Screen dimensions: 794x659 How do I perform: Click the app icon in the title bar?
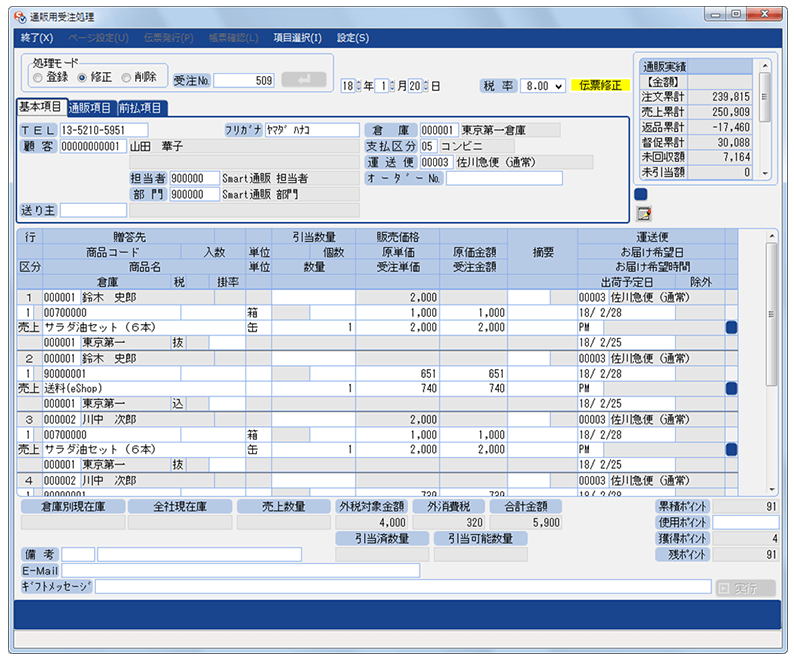(22, 16)
